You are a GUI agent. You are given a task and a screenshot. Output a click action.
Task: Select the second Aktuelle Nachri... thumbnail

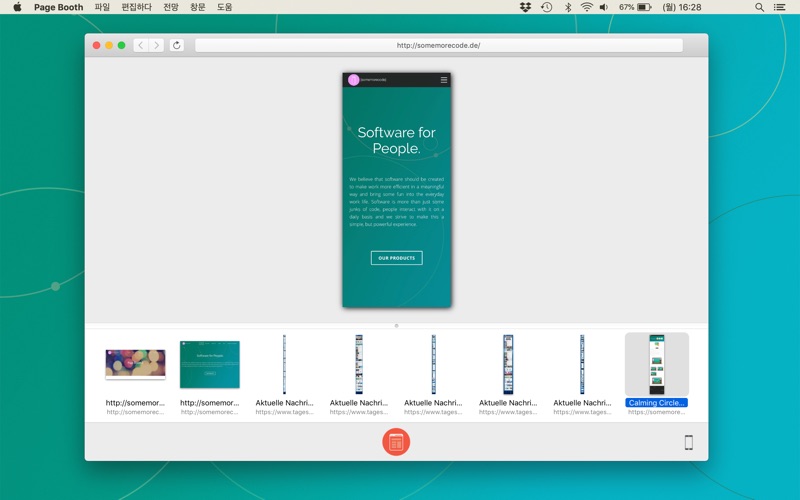tap(359, 364)
